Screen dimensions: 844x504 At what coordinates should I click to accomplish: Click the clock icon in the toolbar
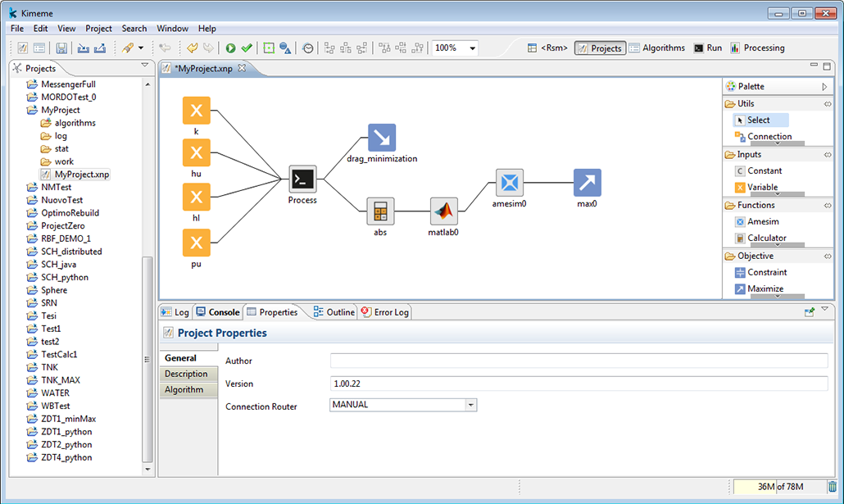pos(308,48)
